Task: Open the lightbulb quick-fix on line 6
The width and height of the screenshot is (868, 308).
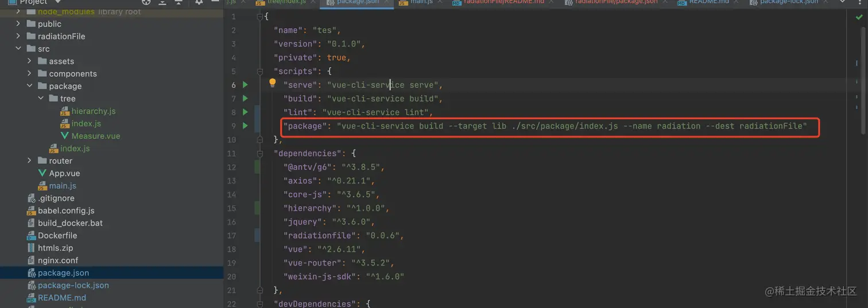Action: click(273, 84)
